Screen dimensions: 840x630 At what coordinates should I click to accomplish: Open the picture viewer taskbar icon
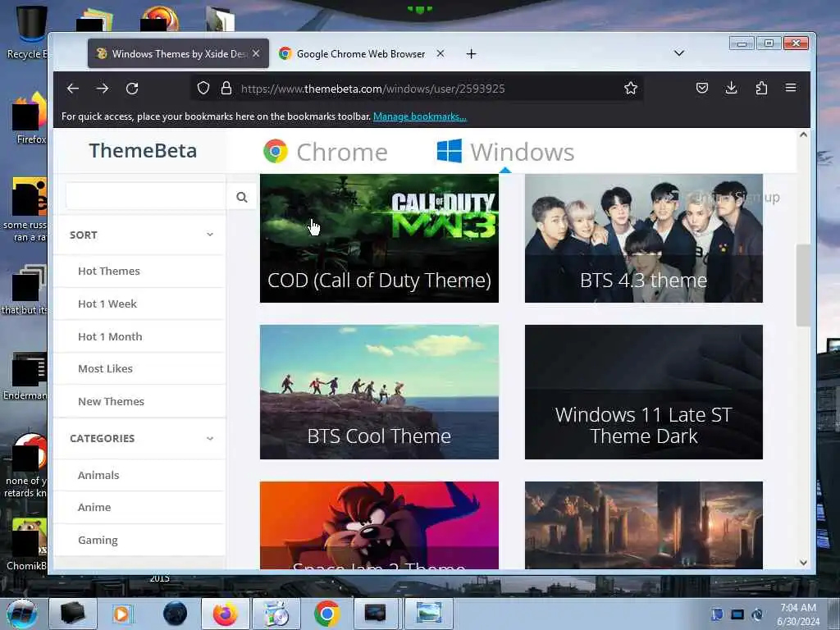[x=428, y=614]
